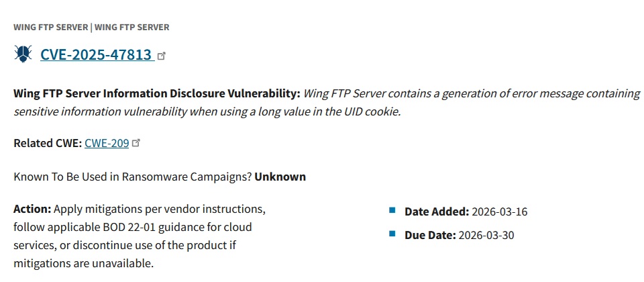Open the CVE-2025-47813 link
This screenshot has height=282, width=644.
[x=96, y=55]
